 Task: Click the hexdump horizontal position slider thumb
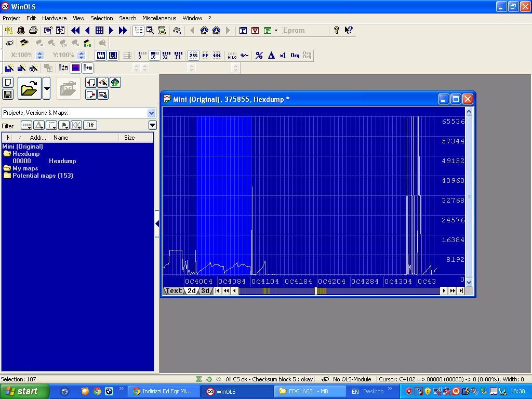316,291
